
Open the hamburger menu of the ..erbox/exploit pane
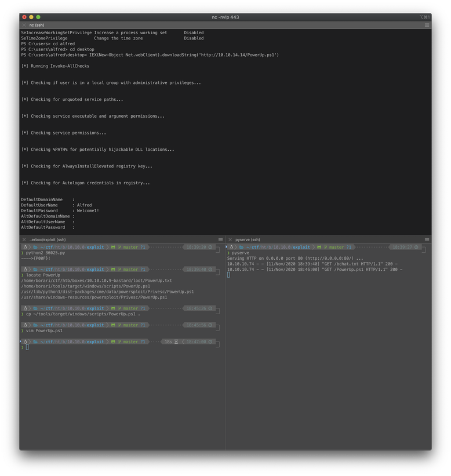click(221, 239)
